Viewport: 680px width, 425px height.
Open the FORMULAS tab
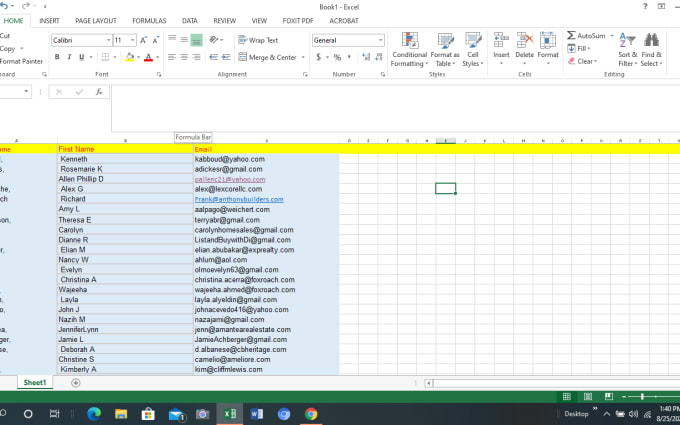[149, 21]
